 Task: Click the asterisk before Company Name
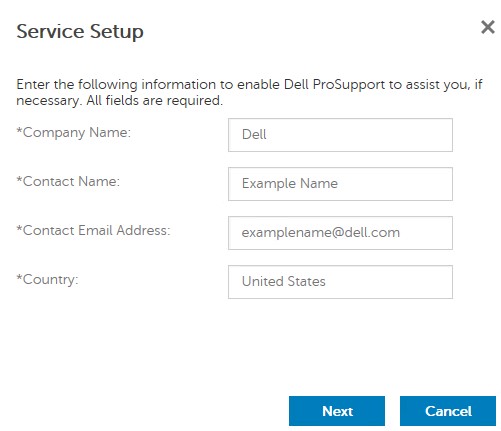(19, 130)
